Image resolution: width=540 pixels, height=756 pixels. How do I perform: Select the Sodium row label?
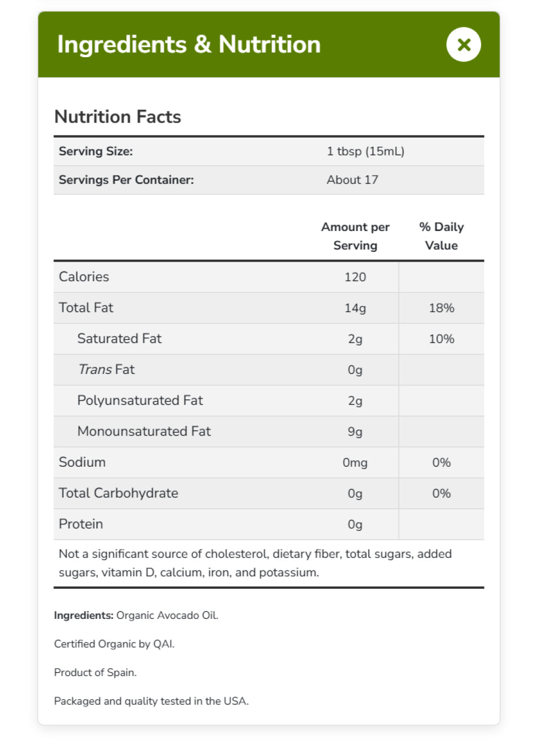[82, 462]
